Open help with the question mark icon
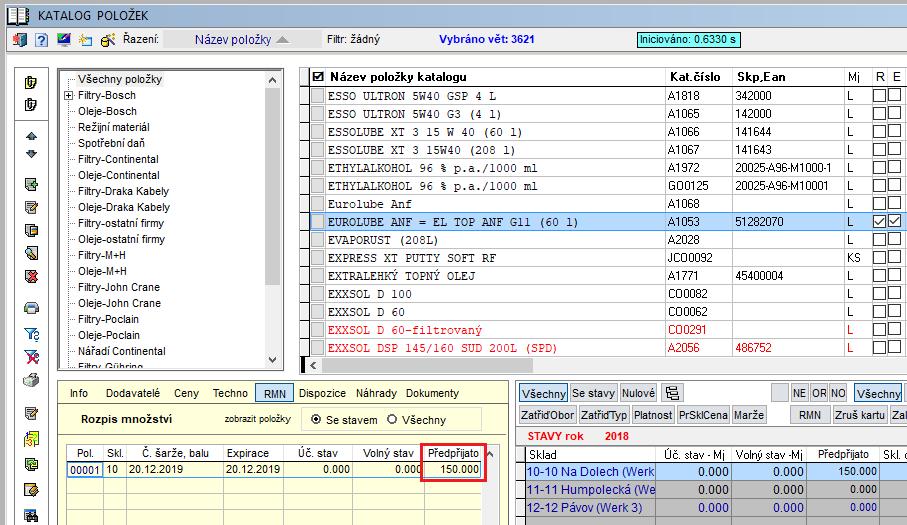Viewport: 907px width, 525px height. click(x=41, y=40)
